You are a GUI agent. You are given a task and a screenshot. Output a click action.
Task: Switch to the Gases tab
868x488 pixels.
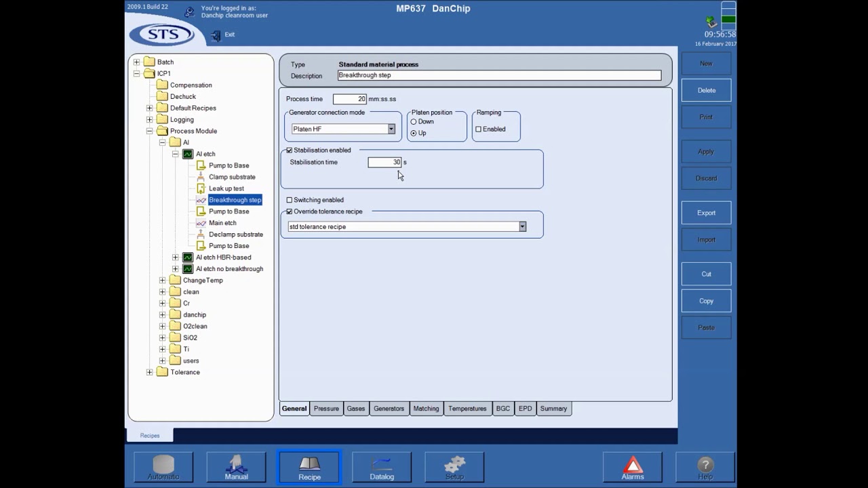tap(356, 409)
